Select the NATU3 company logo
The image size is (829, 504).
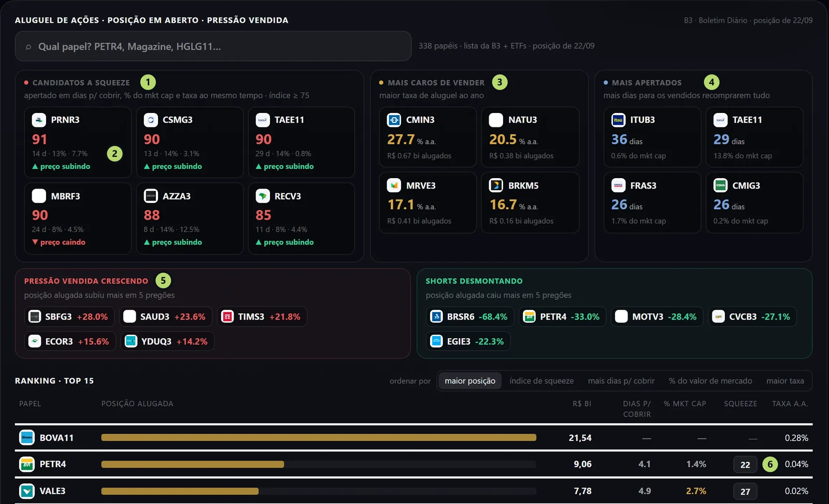pyautogui.click(x=496, y=120)
